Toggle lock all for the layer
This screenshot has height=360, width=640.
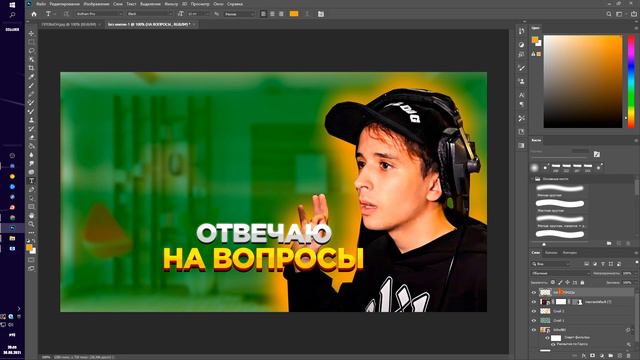tap(582, 282)
